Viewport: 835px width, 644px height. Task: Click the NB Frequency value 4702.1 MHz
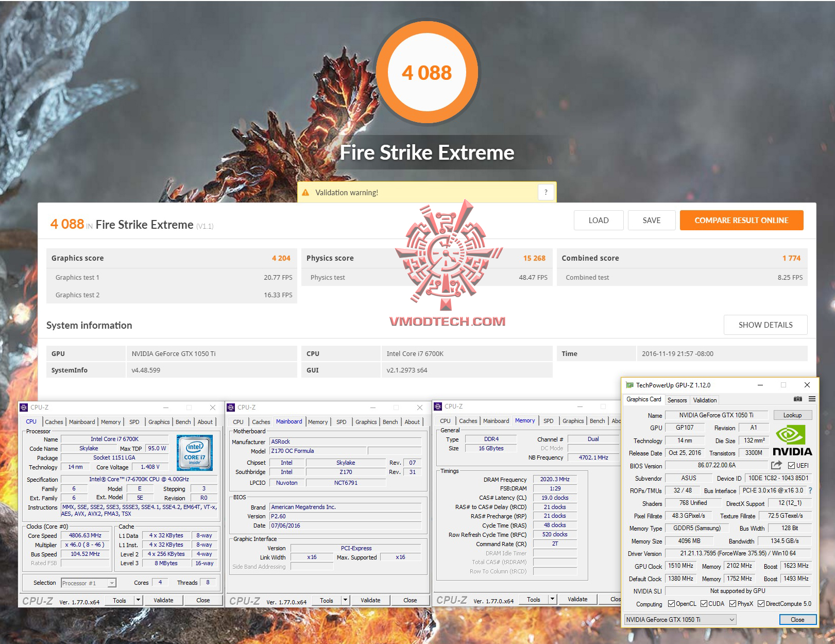click(593, 457)
